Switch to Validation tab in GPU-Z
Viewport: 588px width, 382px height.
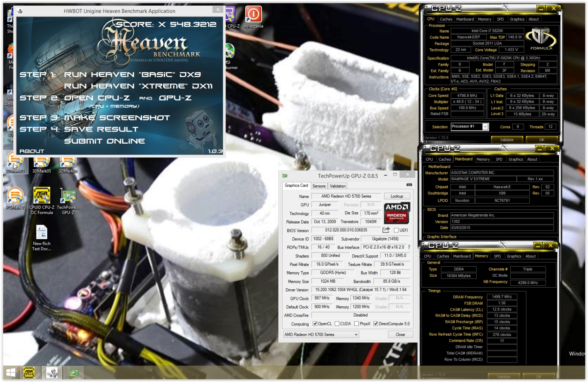(337, 186)
